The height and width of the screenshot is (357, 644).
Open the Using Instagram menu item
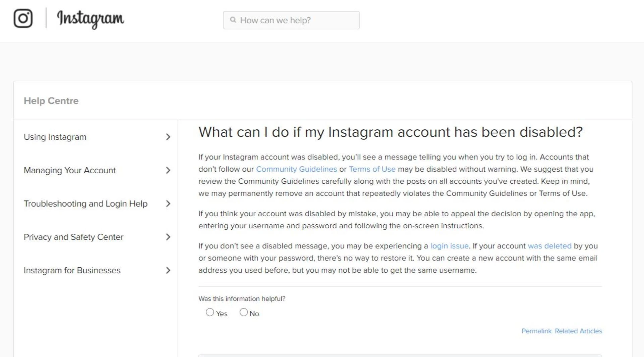(x=55, y=137)
